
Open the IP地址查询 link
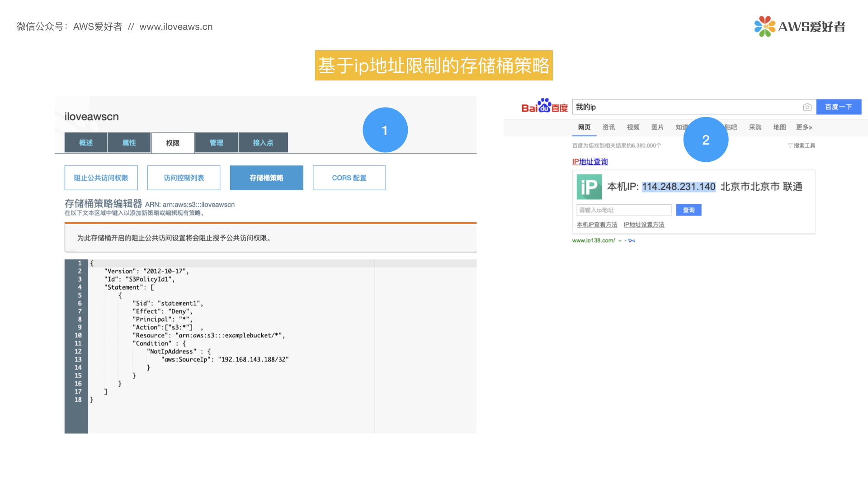pyautogui.click(x=590, y=161)
